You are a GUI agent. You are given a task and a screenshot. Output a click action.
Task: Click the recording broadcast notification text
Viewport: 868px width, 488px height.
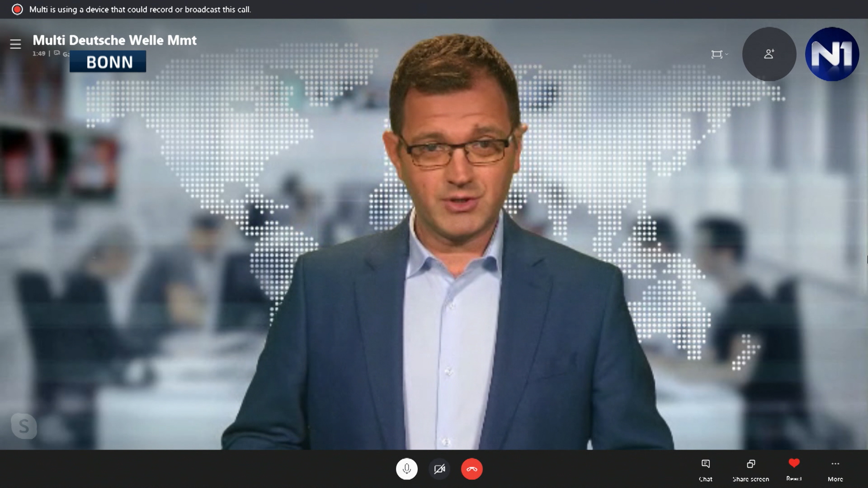pos(140,9)
